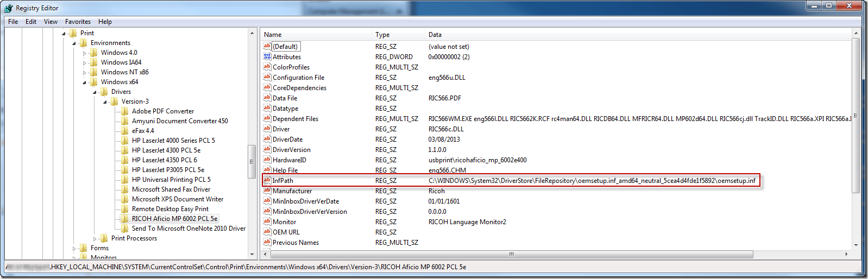The width and height of the screenshot is (868, 279).
Task: Click the Print Processors folder icon
Action: (104, 238)
